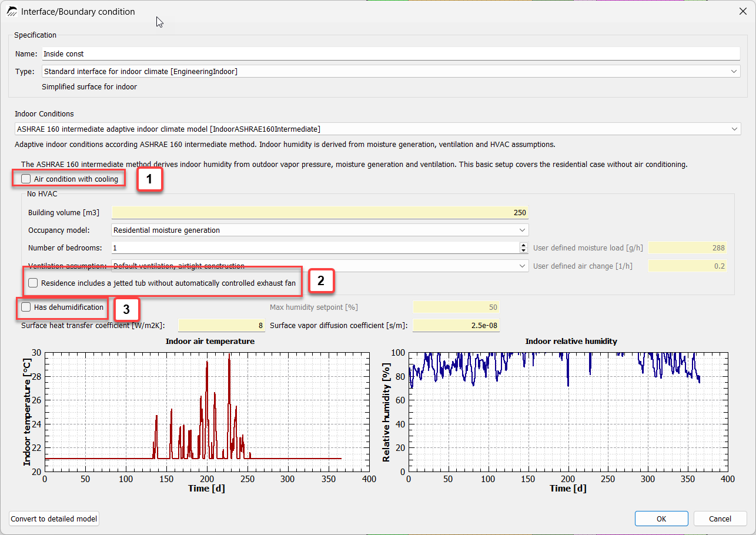This screenshot has width=756, height=535.
Task: Click the Indoor air temperature chart plot
Action: 207,412
